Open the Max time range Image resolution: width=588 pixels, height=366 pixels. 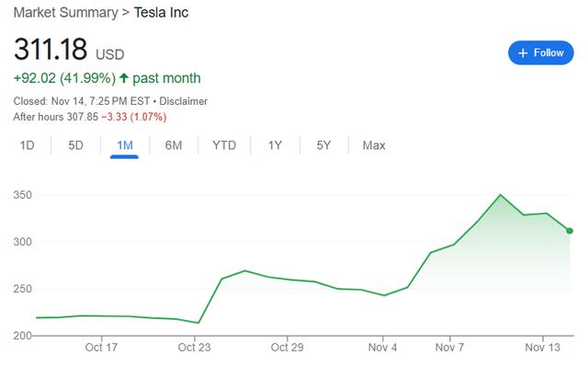(374, 145)
